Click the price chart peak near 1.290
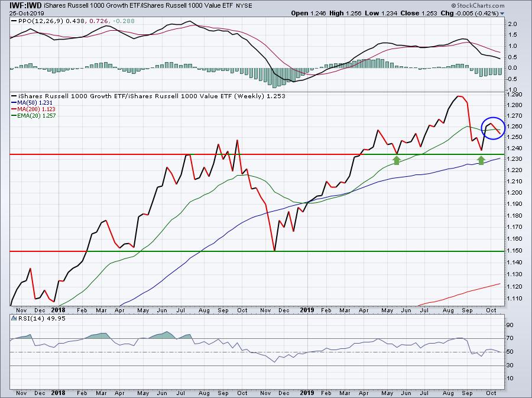 (x=459, y=96)
